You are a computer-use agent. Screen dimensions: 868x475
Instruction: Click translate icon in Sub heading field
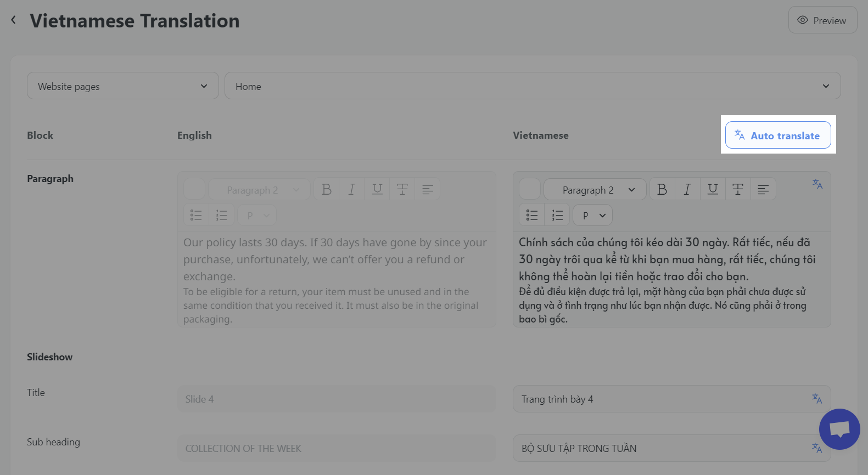pos(817,448)
